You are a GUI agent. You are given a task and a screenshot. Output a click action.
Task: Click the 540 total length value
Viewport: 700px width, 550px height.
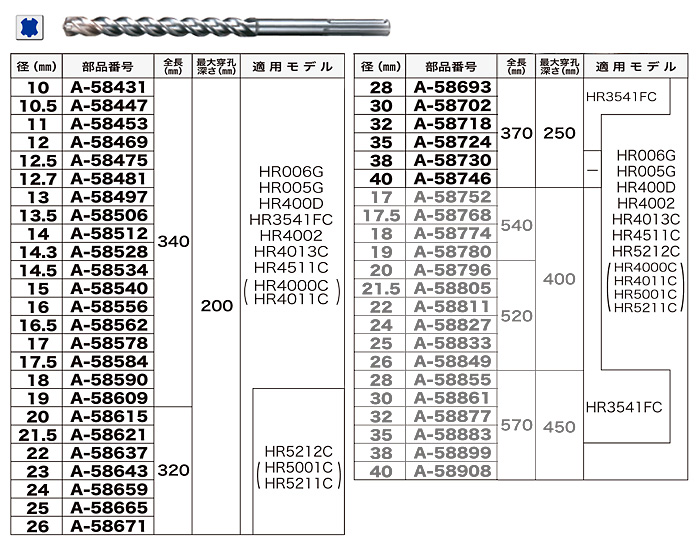pyautogui.click(x=517, y=225)
